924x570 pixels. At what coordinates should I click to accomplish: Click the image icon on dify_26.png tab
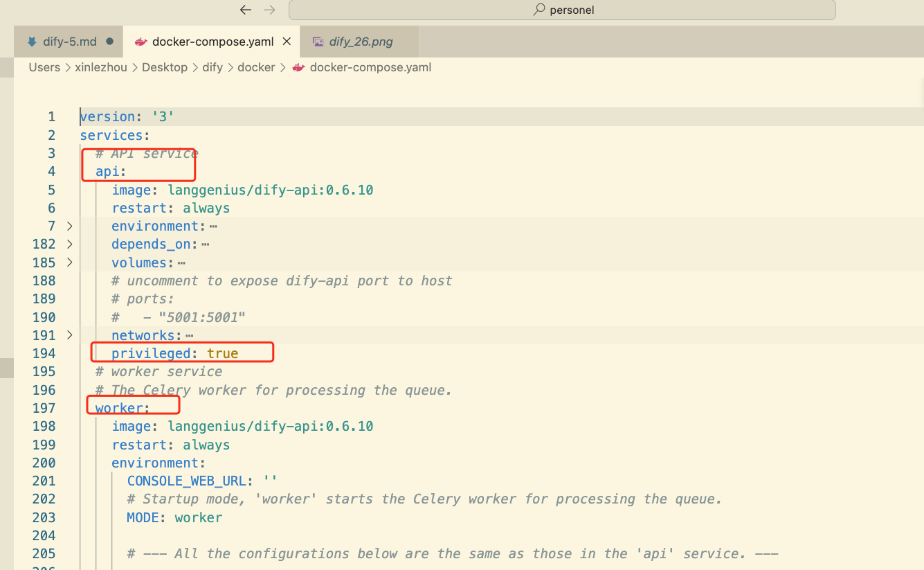click(x=318, y=42)
